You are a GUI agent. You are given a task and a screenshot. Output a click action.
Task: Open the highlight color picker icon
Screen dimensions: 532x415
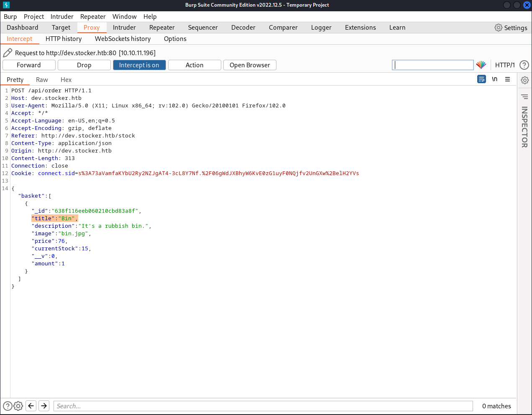click(x=481, y=65)
